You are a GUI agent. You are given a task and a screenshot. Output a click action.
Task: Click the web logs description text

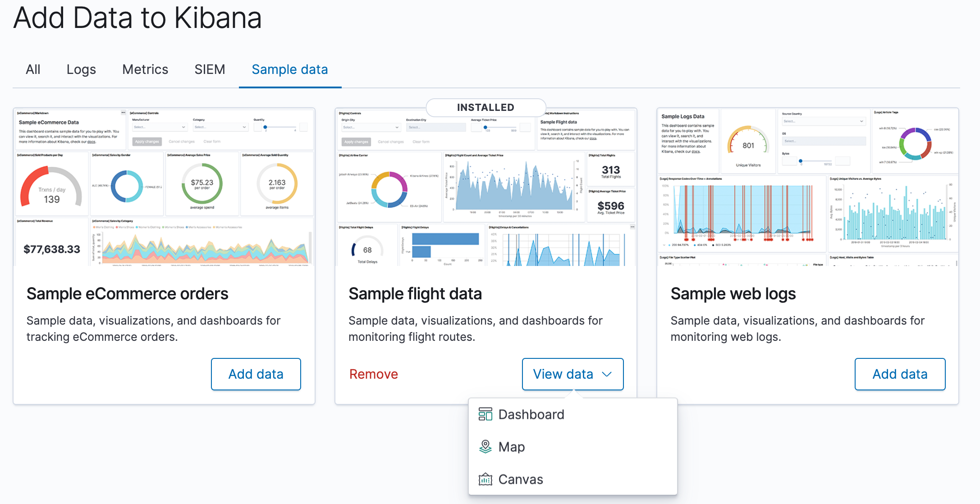tap(797, 329)
